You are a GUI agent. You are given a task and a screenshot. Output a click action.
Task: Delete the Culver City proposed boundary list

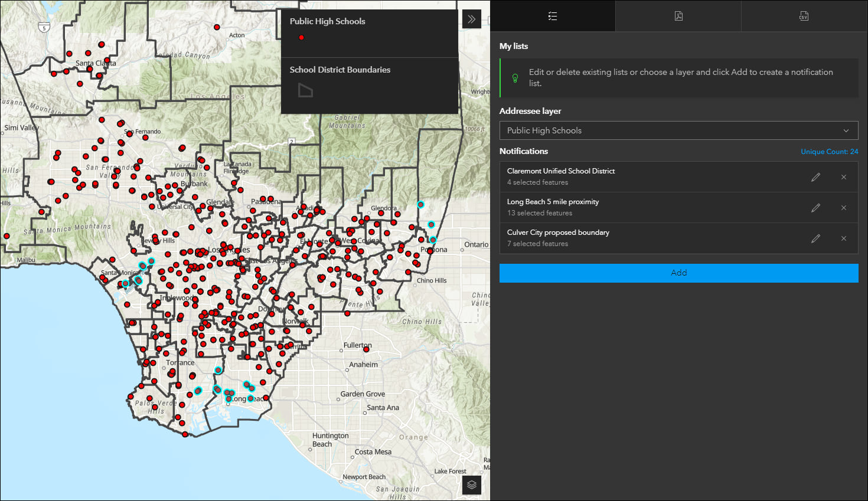click(x=844, y=238)
